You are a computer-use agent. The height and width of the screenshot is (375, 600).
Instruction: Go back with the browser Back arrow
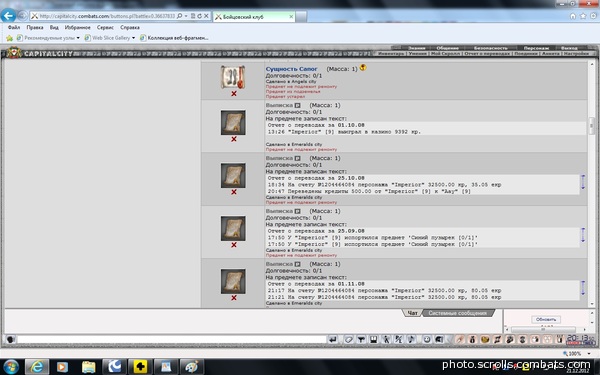[8, 16]
